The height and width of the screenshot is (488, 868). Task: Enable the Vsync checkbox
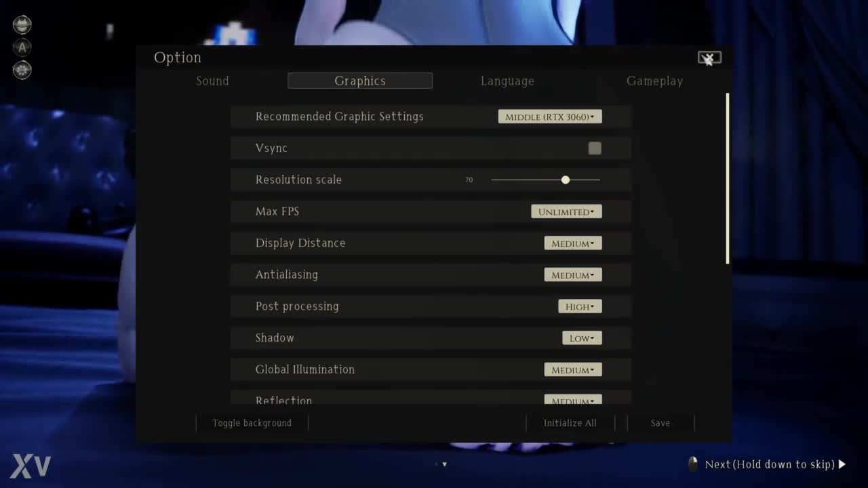[x=595, y=148]
